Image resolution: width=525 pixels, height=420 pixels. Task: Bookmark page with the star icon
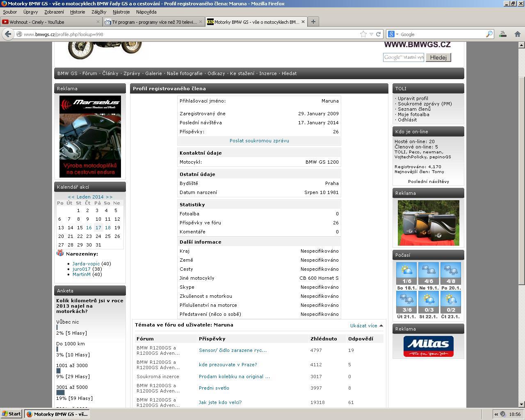[363, 34]
